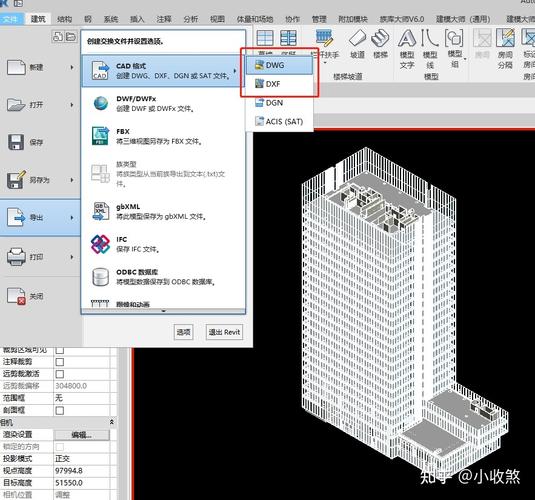Expand the 打印 submenu arrow
Viewport: 535px width, 500px height.
tap(72, 257)
